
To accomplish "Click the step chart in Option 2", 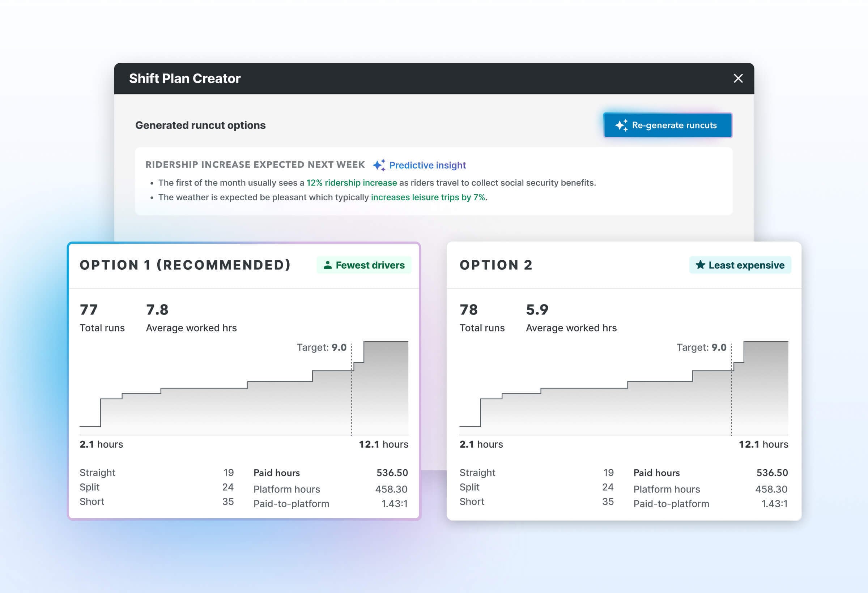I will point(624,388).
